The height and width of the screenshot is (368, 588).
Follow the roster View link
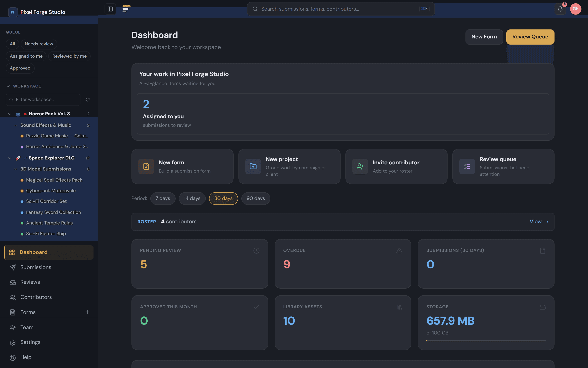(x=539, y=222)
